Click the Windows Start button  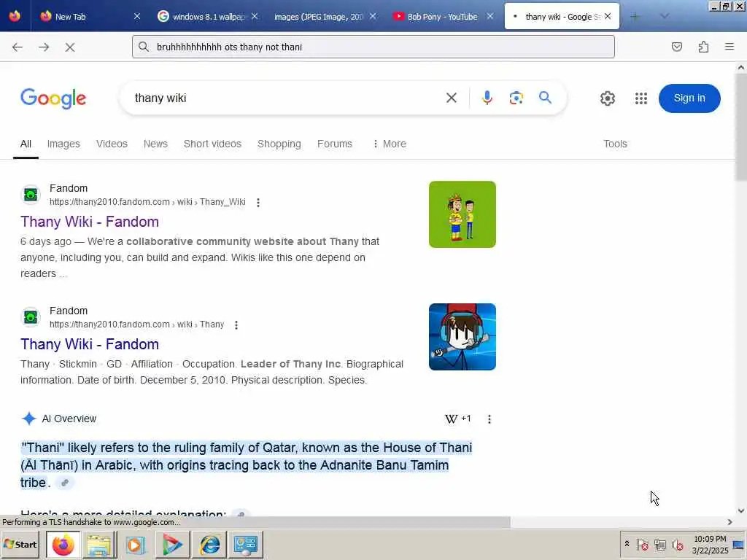coord(20,544)
